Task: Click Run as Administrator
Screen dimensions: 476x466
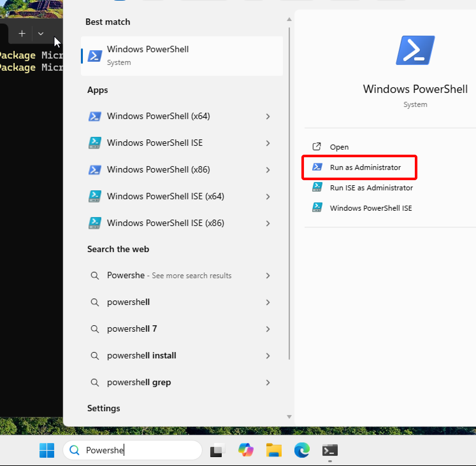Action: (x=359, y=167)
